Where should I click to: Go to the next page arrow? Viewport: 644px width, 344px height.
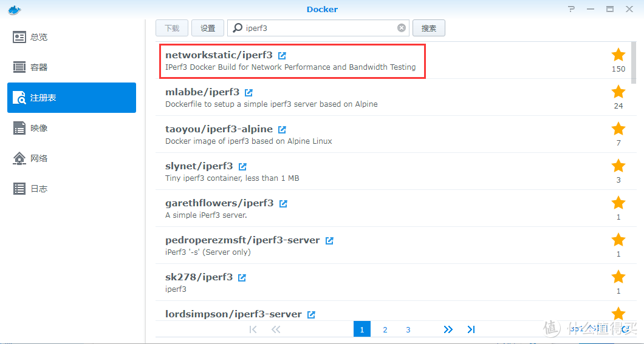[448, 329]
